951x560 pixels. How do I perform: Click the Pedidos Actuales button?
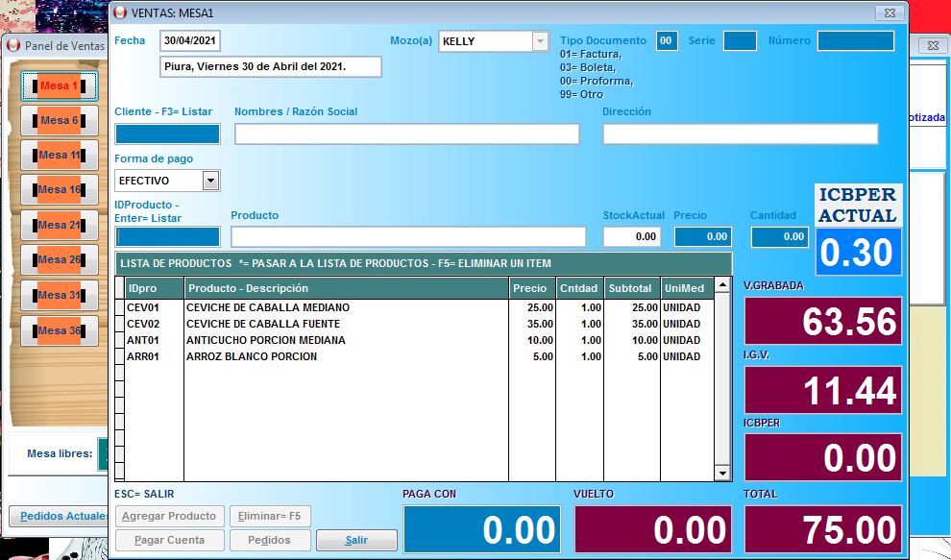60,517
